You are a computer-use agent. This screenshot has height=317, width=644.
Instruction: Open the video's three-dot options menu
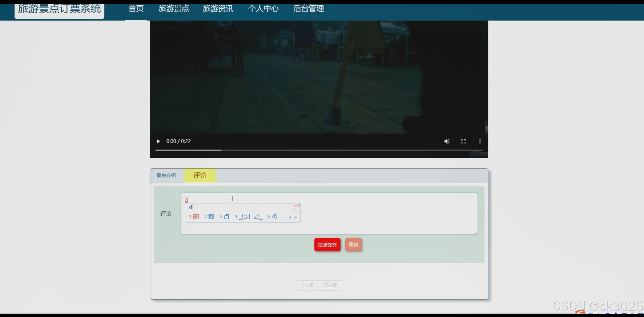pyautogui.click(x=480, y=141)
